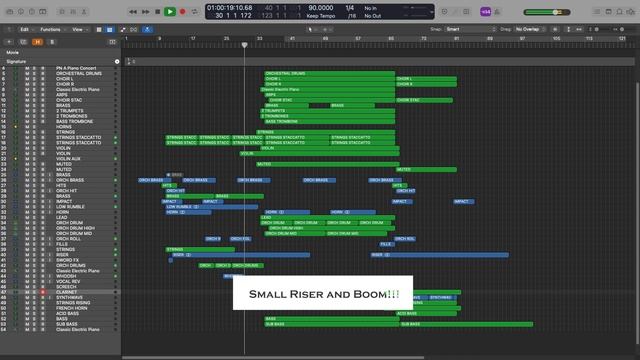Toggle horizontal auto zoom
The image size is (640, 360).
[x=579, y=29]
